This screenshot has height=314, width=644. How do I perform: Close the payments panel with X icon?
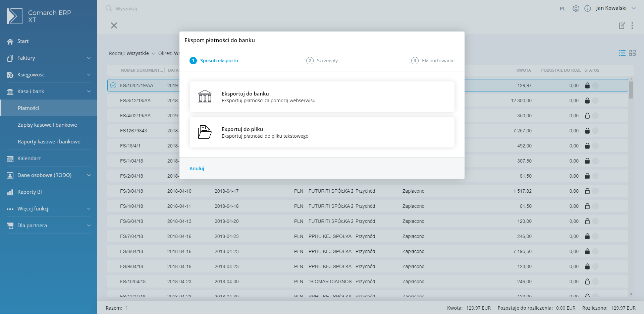pyautogui.click(x=114, y=25)
